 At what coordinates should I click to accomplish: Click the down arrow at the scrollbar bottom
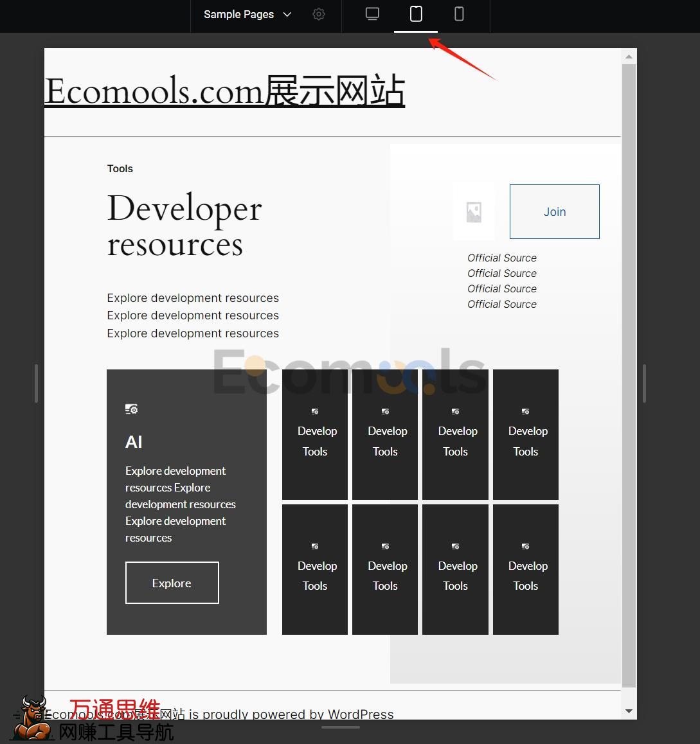629,711
